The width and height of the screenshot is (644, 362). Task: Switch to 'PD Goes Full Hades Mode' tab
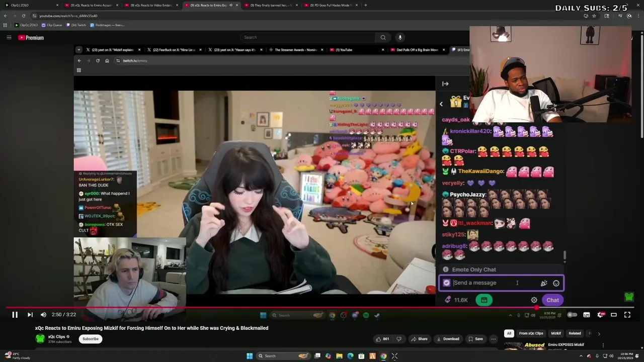pyautogui.click(x=331, y=5)
